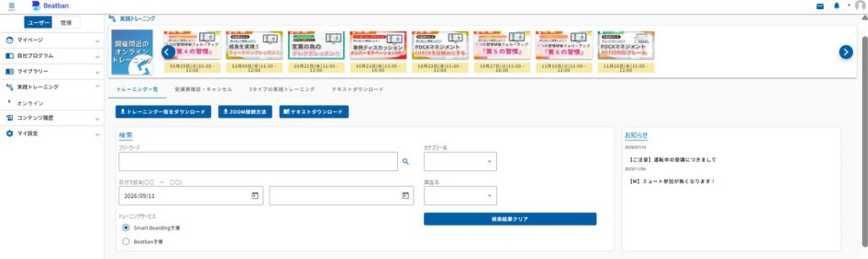This screenshot has width=868, height=259.
Task: Open the 第6の習慣 training thumbnail
Action: (564, 45)
